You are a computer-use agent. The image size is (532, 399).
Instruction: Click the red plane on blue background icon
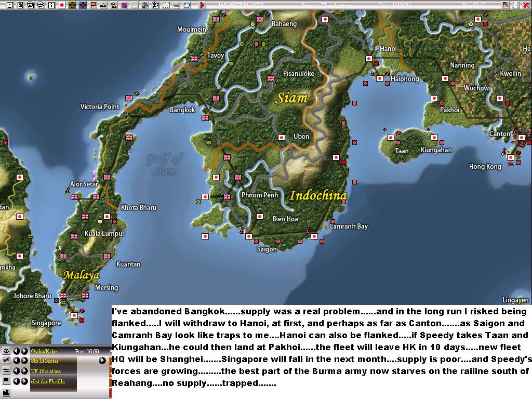(x=83, y=5)
